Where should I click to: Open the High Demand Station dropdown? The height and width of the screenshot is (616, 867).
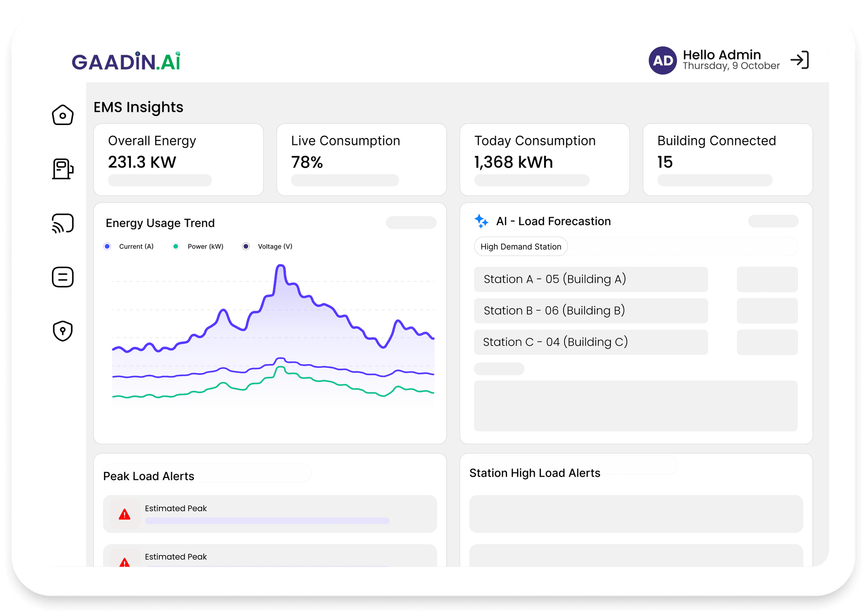520,246
